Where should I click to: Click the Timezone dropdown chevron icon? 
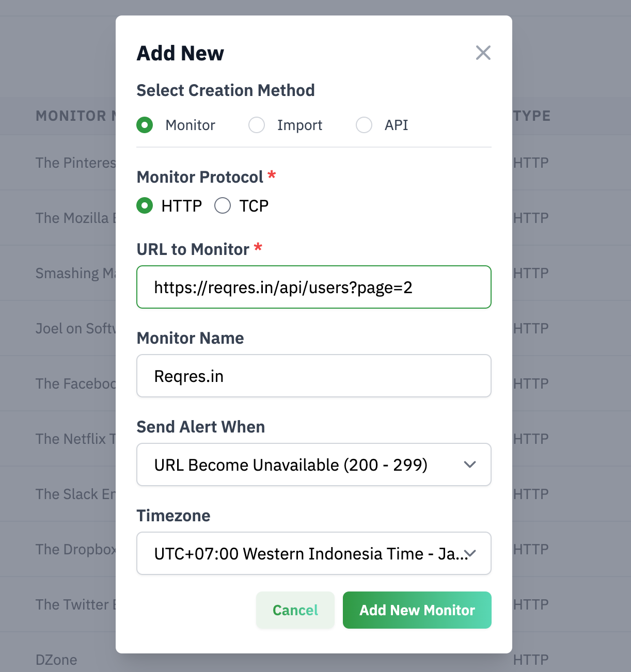pos(470,553)
